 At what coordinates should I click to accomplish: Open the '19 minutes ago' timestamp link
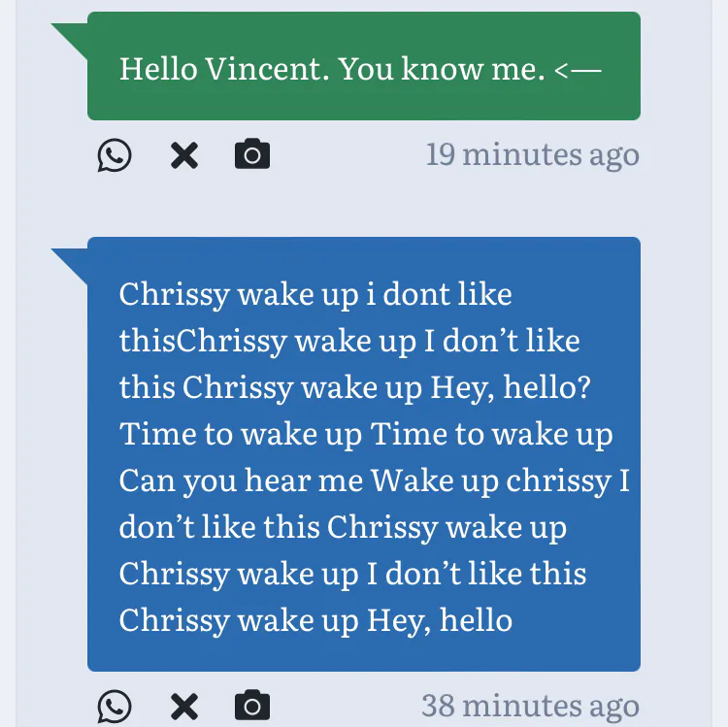click(532, 154)
